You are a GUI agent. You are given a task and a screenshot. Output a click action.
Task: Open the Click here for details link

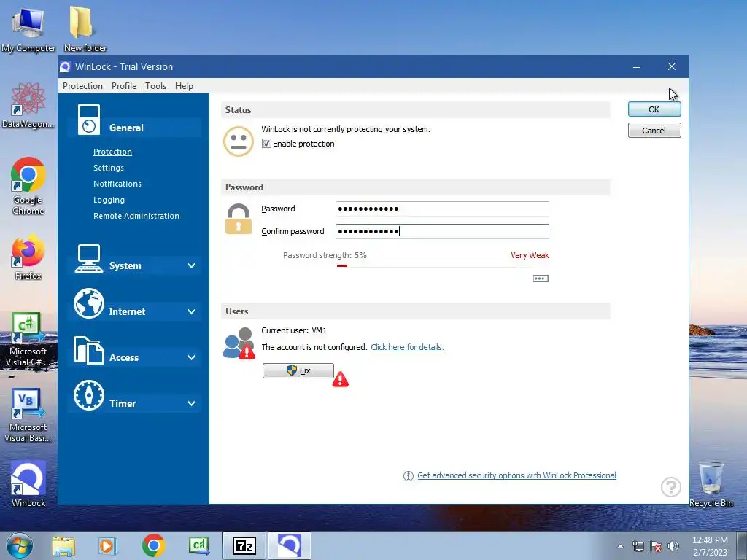pyautogui.click(x=407, y=347)
